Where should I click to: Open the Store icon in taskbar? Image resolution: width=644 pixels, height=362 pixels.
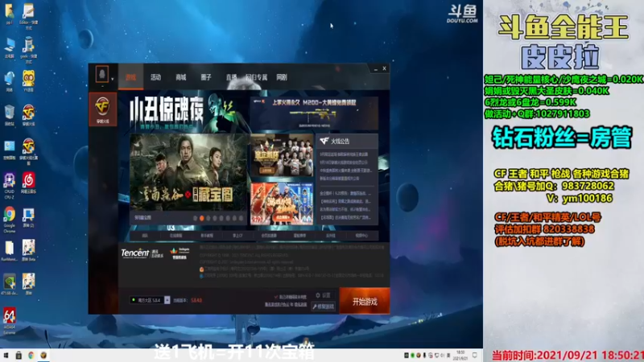point(19,356)
